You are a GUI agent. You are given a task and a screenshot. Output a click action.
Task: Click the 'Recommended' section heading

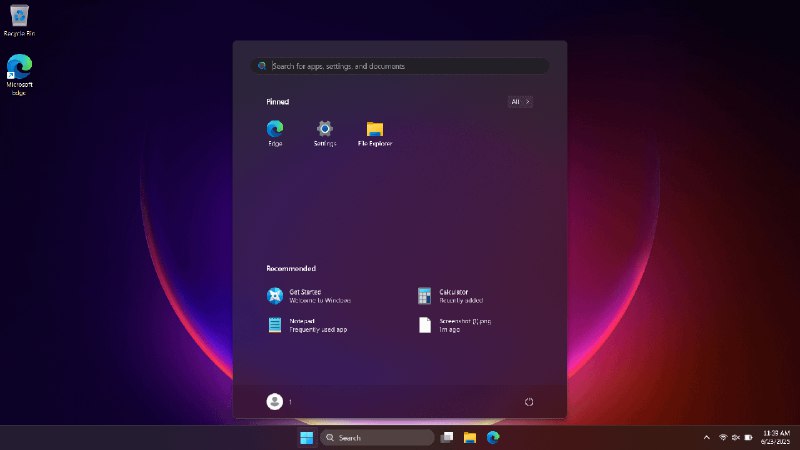coord(291,268)
